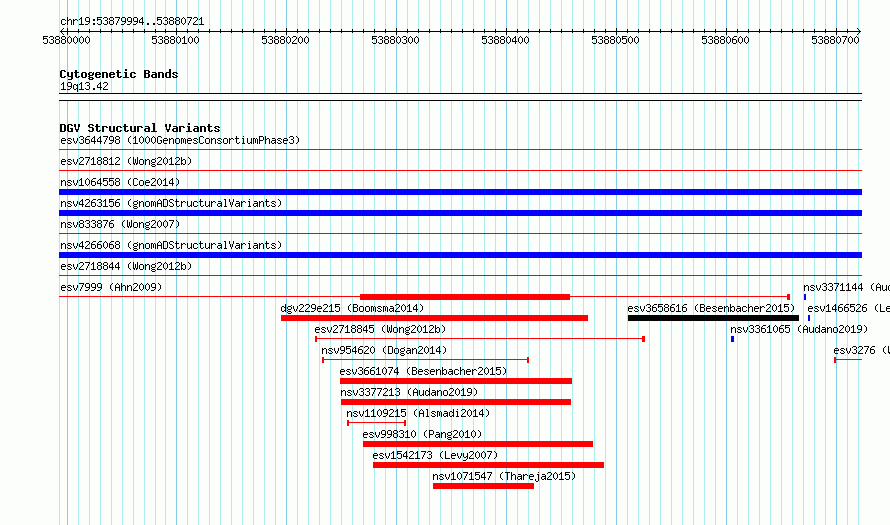Click ruler position 53880100
The width and height of the screenshot is (890, 525).
(175, 40)
